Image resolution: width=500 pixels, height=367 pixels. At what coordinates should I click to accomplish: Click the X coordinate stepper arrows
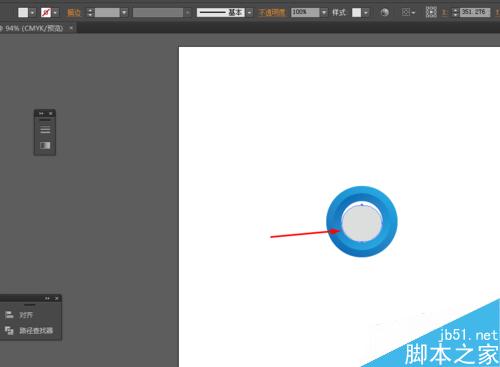click(x=455, y=13)
